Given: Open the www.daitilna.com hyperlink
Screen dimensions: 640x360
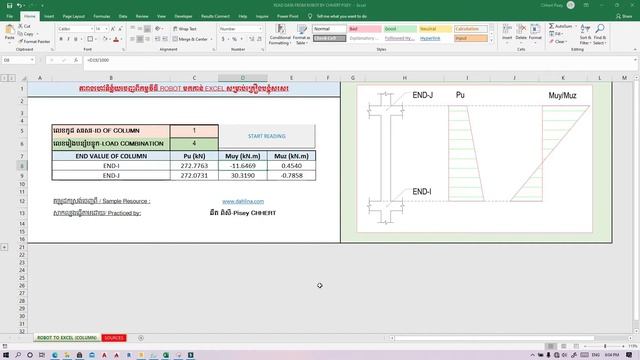Looking at the screenshot, I should 243,201.
